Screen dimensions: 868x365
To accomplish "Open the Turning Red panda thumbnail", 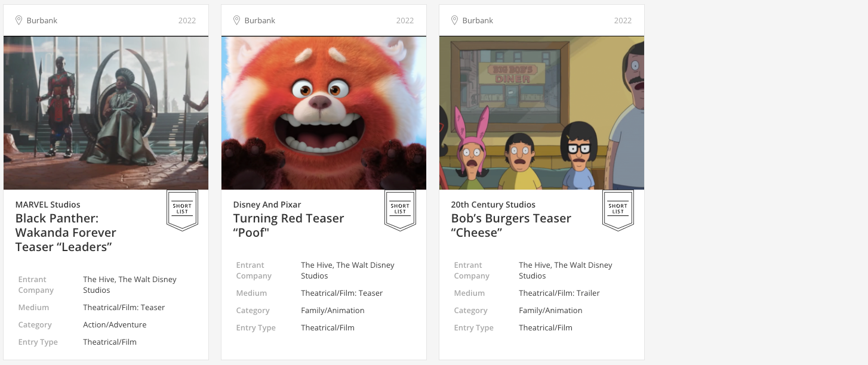I will pyautogui.click(x=324, y=113).
